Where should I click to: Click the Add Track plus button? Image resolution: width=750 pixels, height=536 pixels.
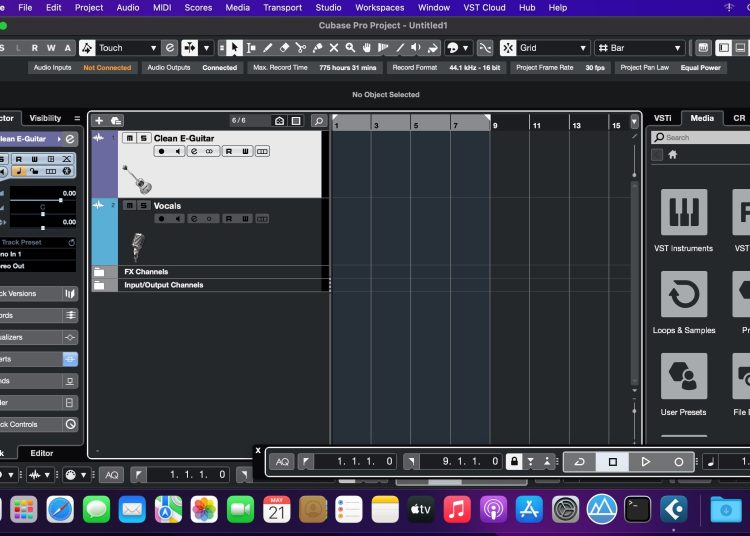99,121
